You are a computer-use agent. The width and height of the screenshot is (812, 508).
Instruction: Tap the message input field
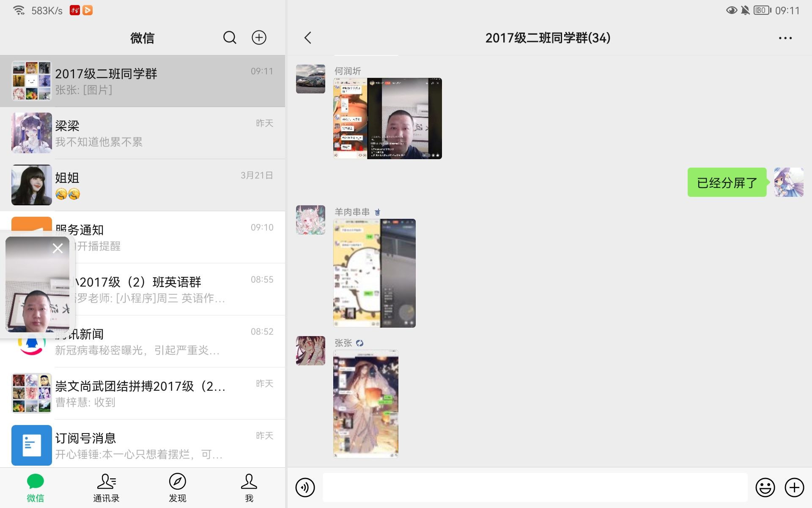tap(533, 487)
